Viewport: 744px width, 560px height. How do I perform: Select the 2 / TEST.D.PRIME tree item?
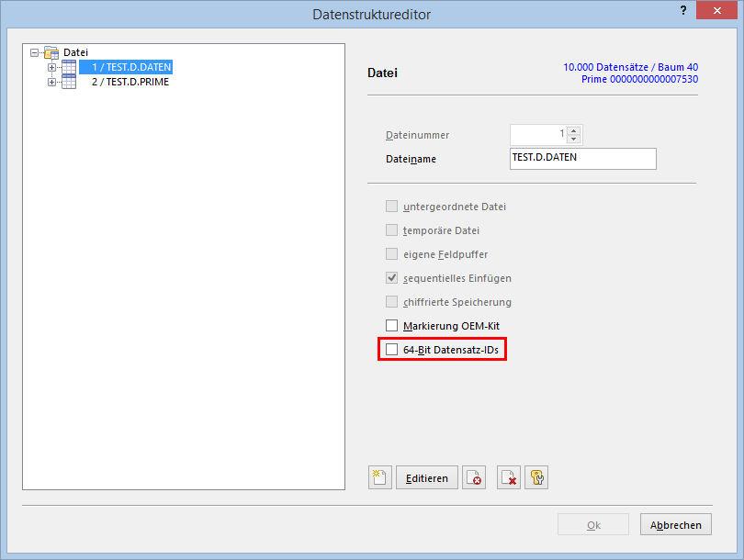click(130, 82)
